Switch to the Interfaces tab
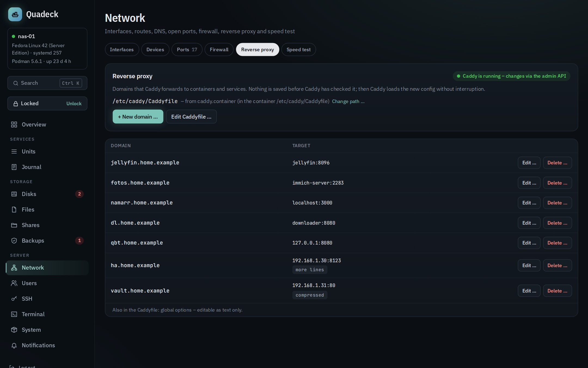588x368 pixels. (122, 50)
